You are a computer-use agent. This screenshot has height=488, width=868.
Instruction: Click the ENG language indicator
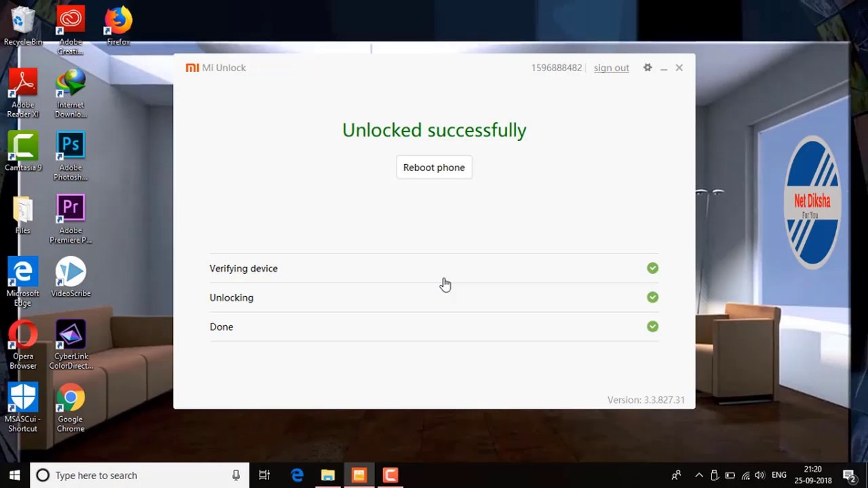tap(779, 475)
